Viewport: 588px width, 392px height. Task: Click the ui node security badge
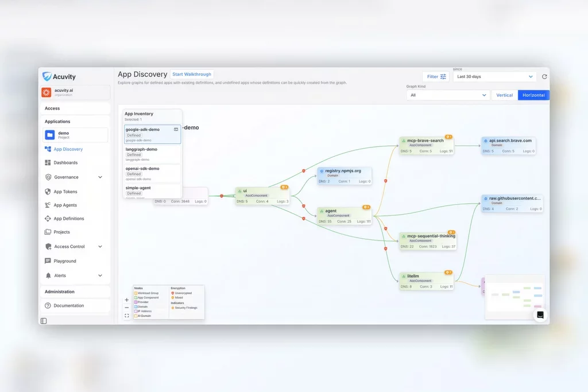click(x=284, y=187)
